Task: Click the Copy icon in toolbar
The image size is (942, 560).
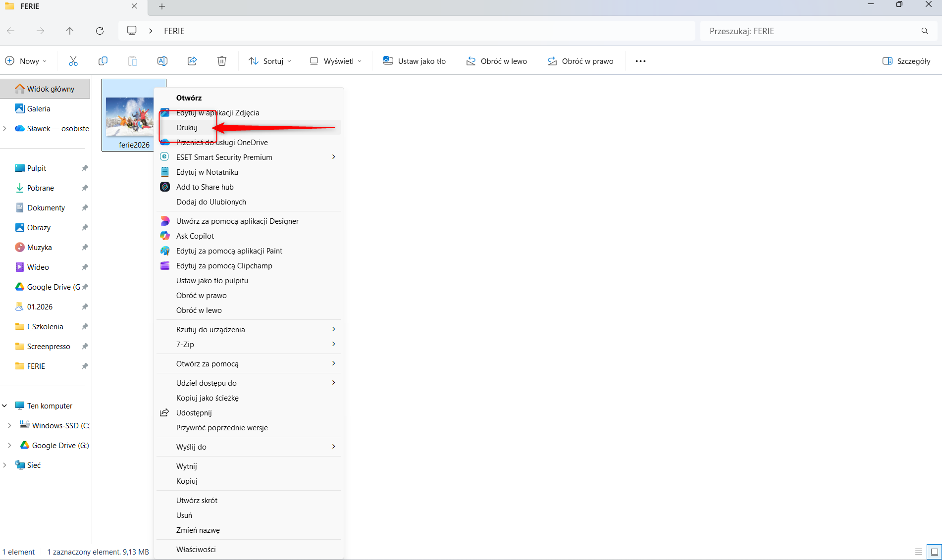Action: (x=103, y=61)
